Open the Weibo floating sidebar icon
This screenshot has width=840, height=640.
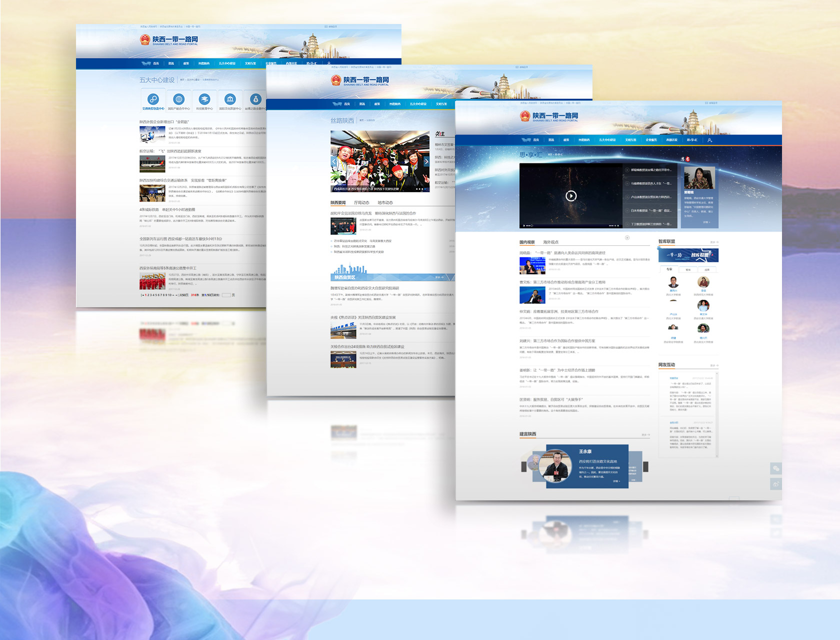pyautogui.click(x=776, y=484)
